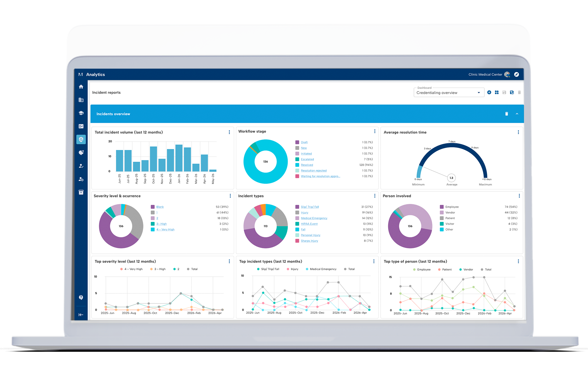This screenshot has height=392, width=588.
Task: Delete the Incidents overview section
Action: click(x=507, y=114)
